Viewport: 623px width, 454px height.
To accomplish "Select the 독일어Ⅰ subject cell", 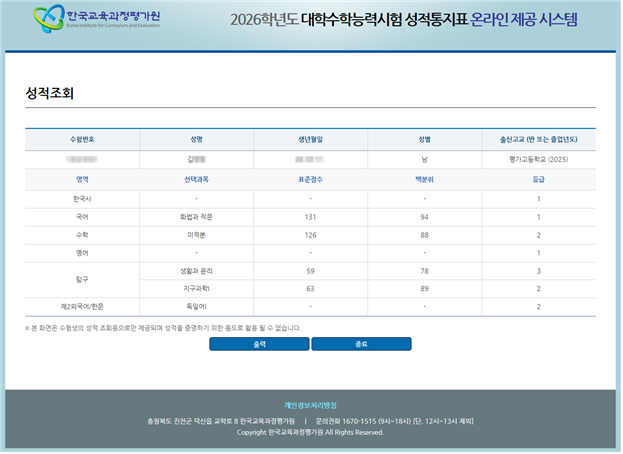I will (196, 306).
